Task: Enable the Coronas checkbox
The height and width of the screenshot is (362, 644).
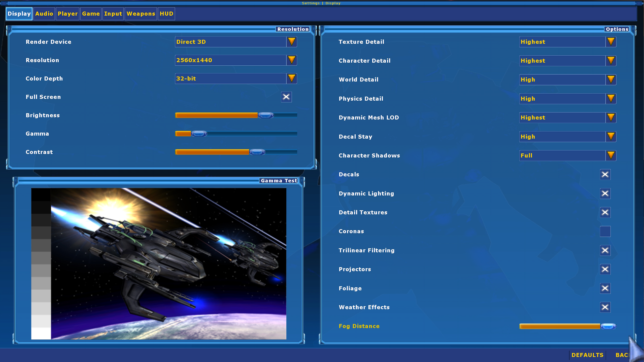Action: click(x=605, y=231)
